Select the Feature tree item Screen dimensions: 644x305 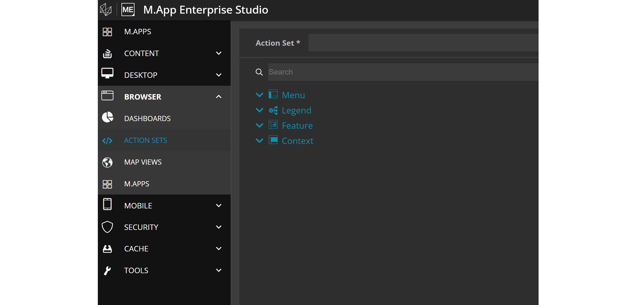coord(297,125)
